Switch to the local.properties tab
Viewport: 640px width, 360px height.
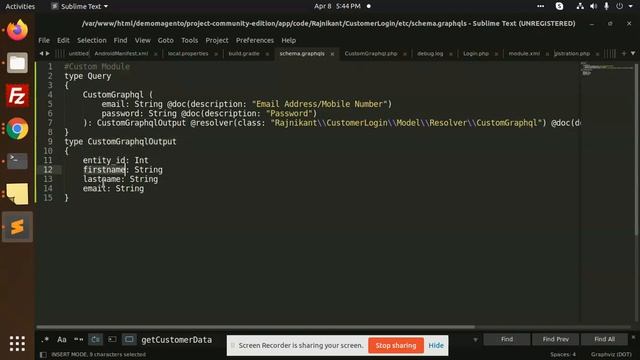tap(188, 53)
